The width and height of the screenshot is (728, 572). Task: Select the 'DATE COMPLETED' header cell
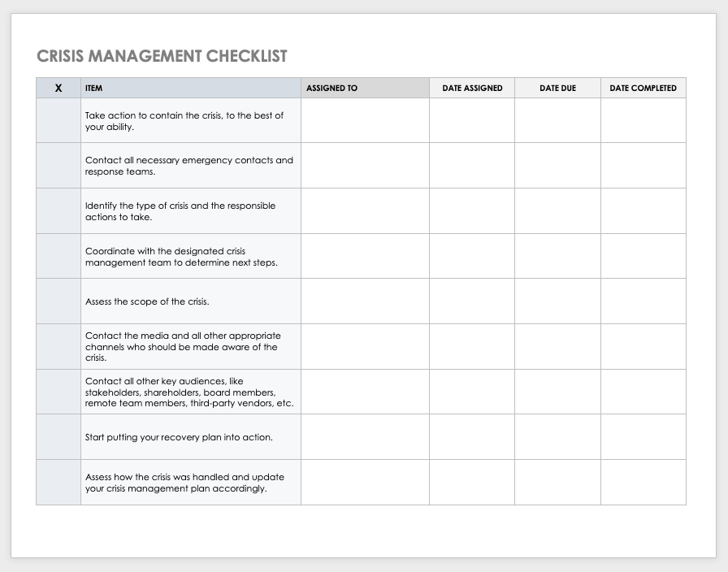click(x=643, y=88)
